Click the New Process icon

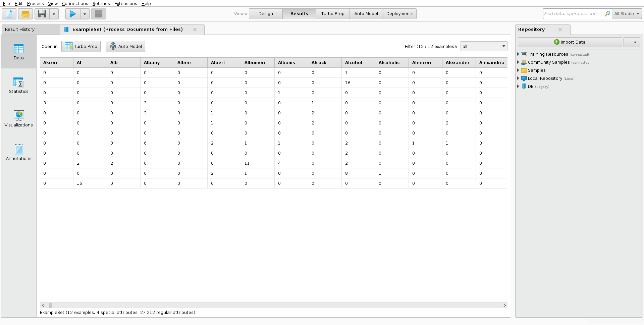pyautogui.click(x=9, y=14)
